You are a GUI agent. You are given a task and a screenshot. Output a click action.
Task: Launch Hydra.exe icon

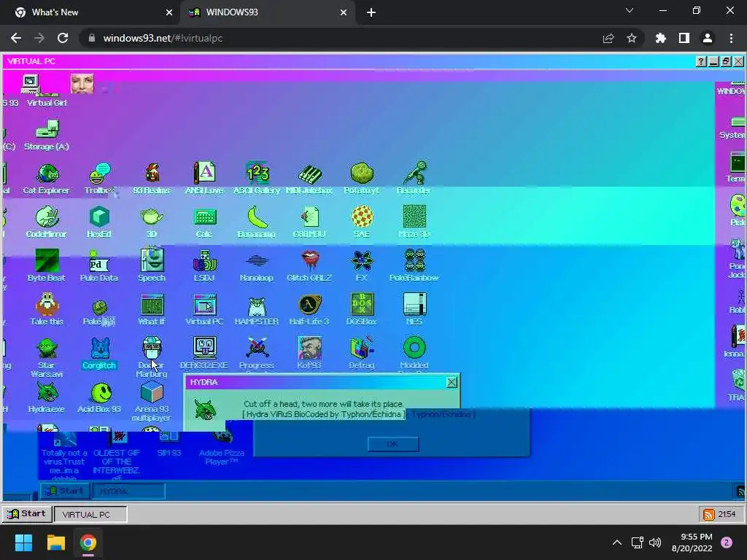47,397
